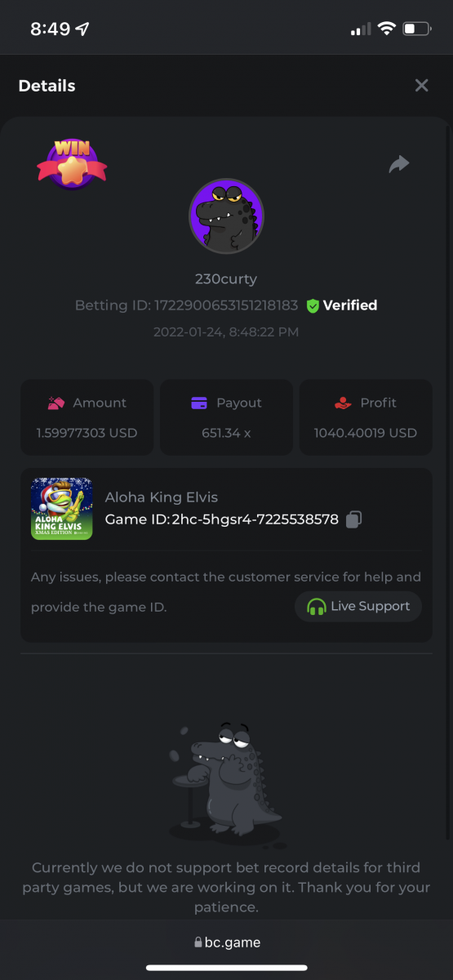Click the green Verified shield icon
Screen dimensions: 453x980
[313, 305]
